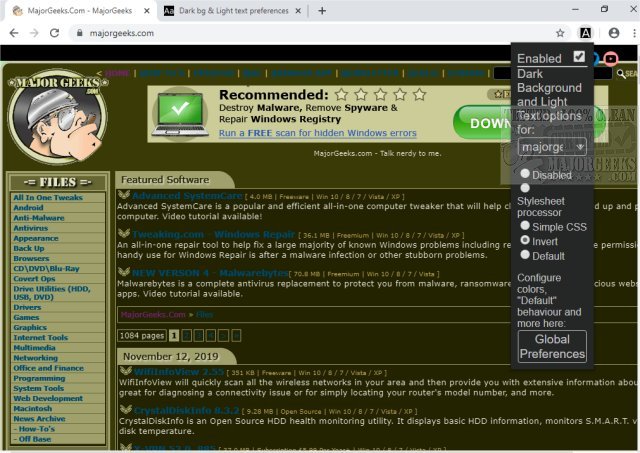640x453 pixels.
Task: Select the Default radio option
Action: 525,255
